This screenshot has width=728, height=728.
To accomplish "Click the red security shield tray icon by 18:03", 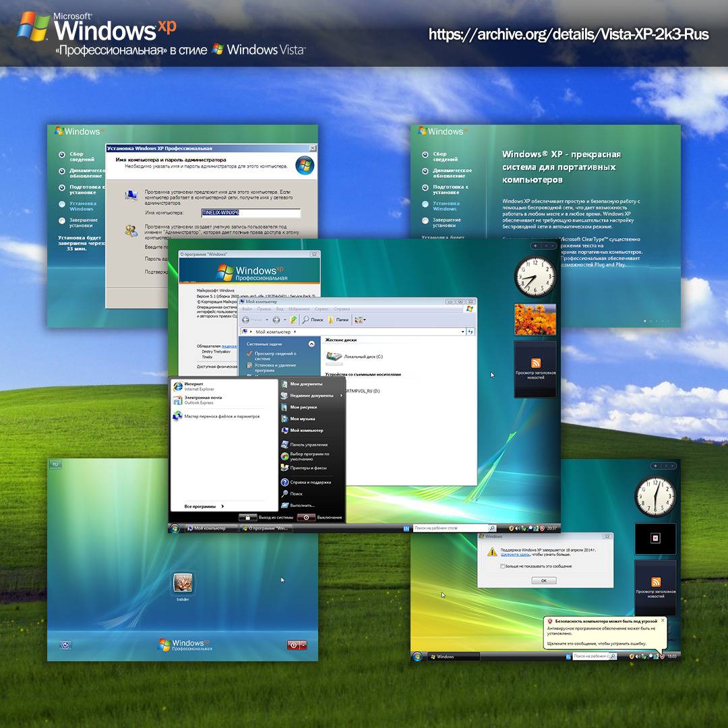I will pyautogui.click(x=663, y=657).
